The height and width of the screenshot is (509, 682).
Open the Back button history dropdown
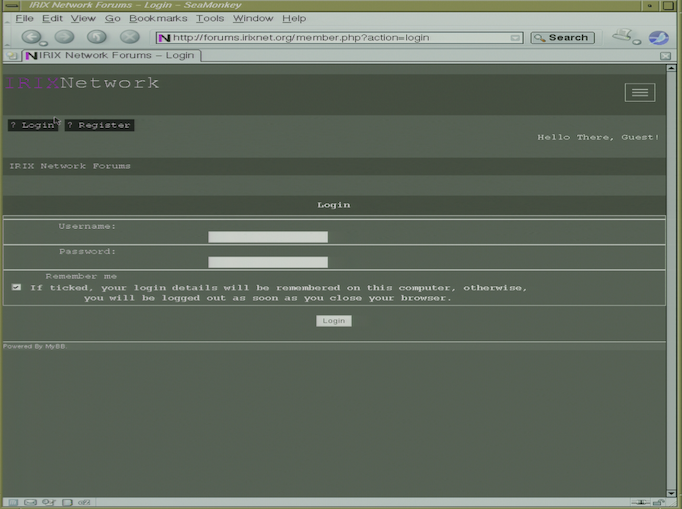pyautogui.click(x=43, y=44)
